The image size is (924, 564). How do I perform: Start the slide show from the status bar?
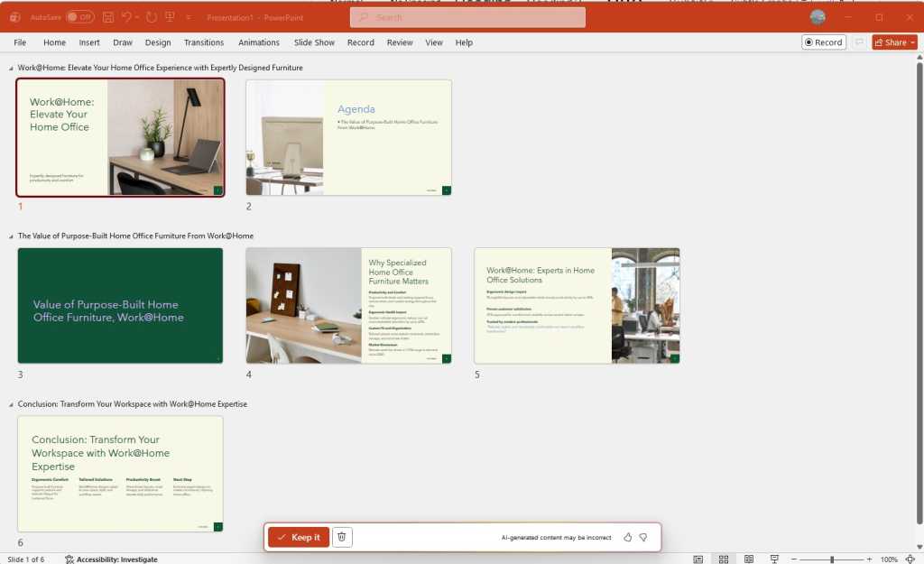click(x=773, y=559)
